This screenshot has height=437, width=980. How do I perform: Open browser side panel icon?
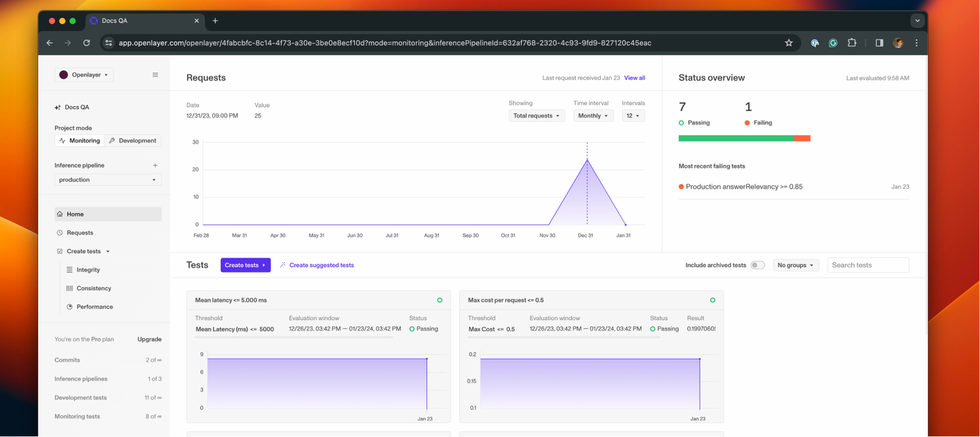pyautogui.click(x=879, y=43)
